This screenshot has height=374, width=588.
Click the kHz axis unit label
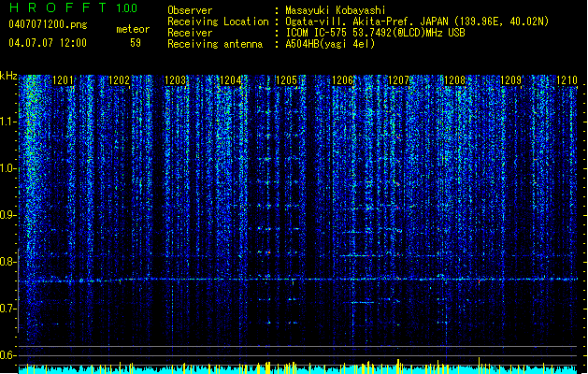click(8, 76)
